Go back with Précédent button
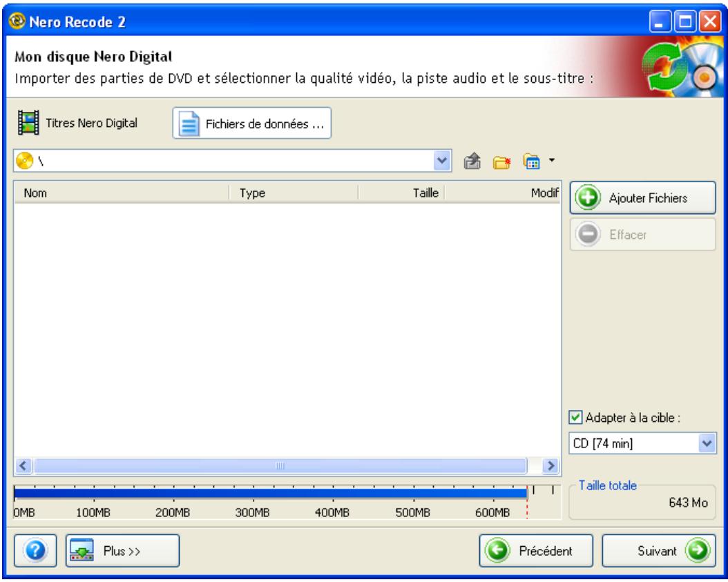728x582 pixels. [536, 550]
